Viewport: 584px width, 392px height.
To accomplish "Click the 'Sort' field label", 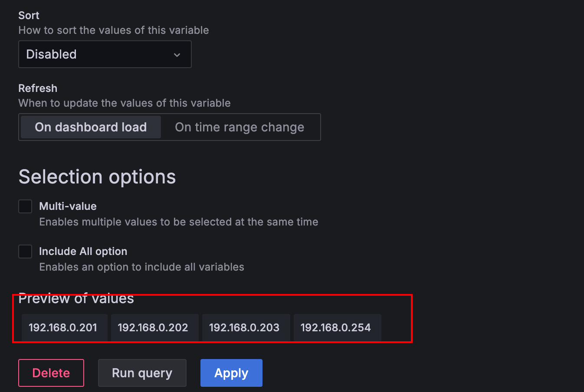I will [29, 16].
